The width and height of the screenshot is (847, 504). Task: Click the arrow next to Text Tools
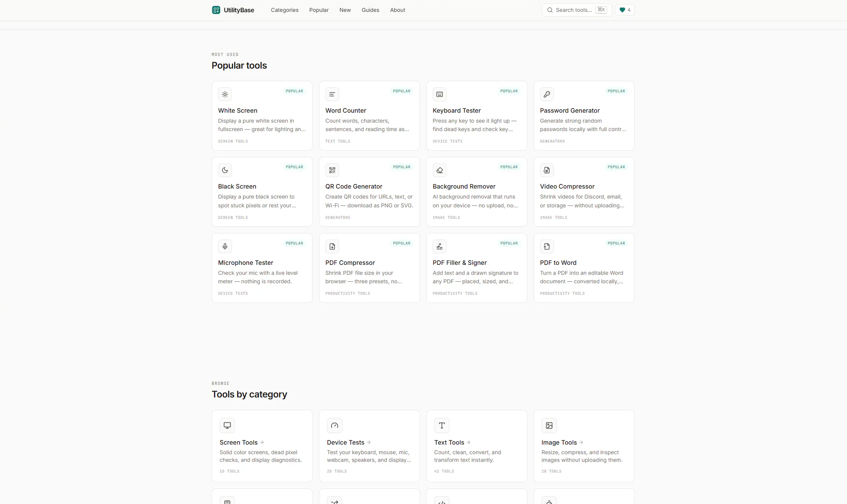[468, 442]
